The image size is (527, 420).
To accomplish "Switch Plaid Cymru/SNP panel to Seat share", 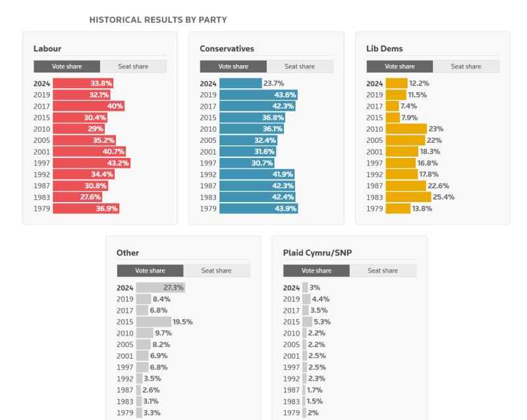I will [x=383, y=271].
